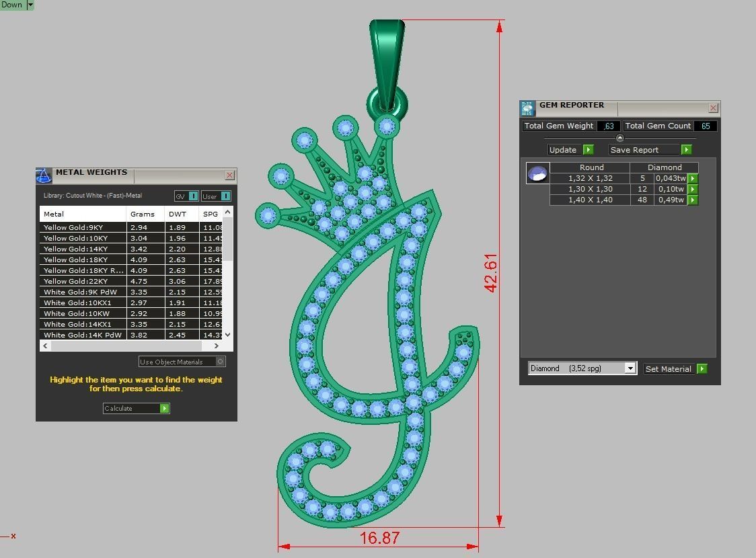Select the White Gold:14K PdW row
Viewport: 756px width, 558px height.
tap(131, 335)
